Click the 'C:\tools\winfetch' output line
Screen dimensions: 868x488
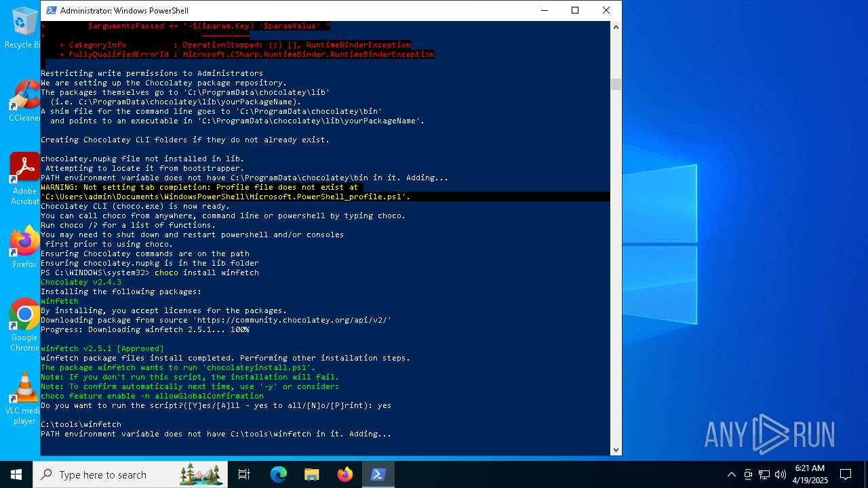pos(81,424)
